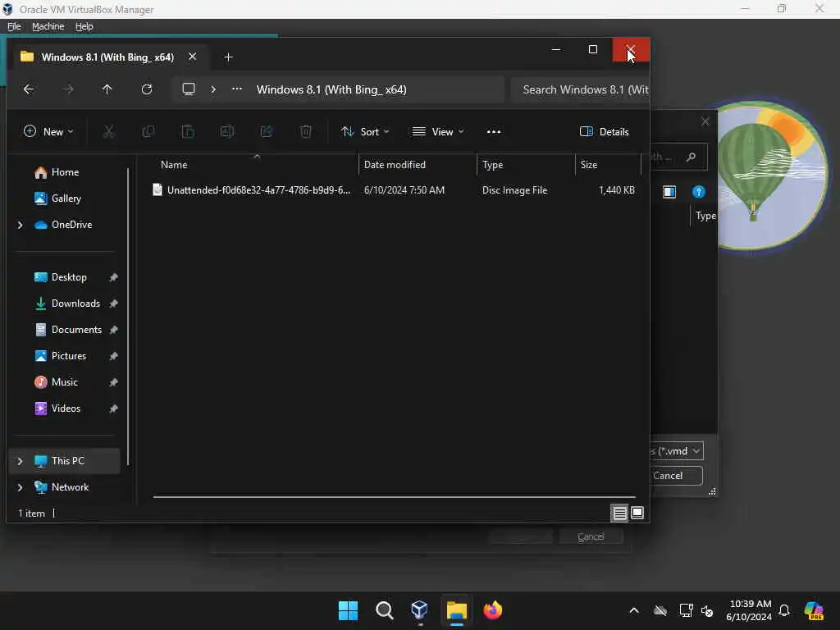Open the Videos quick access folder
The width and height of the screenshot is (840, 630).
pos(66,409)
